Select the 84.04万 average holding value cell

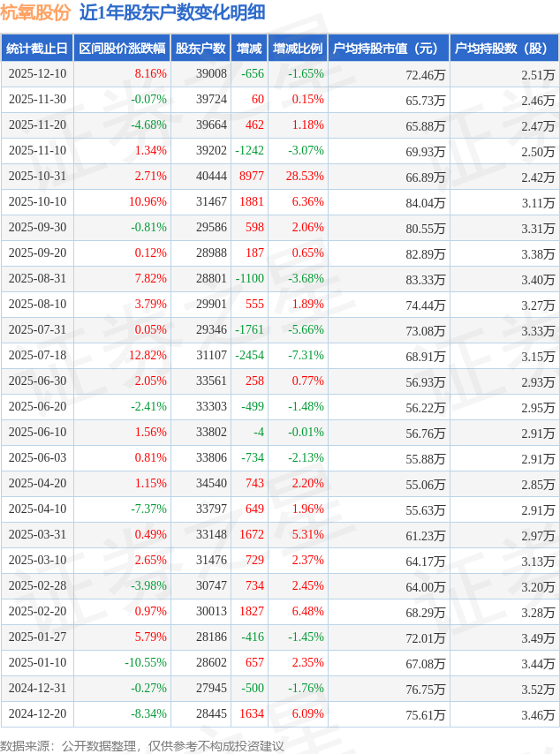click(x=425, y=202)
